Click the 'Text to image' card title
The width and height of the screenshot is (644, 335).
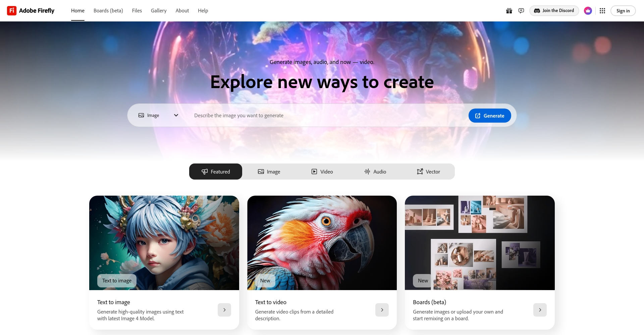[x=114, y=302]
